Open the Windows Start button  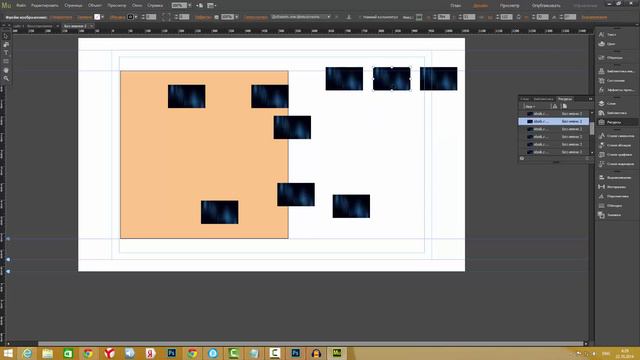(8, 353)
